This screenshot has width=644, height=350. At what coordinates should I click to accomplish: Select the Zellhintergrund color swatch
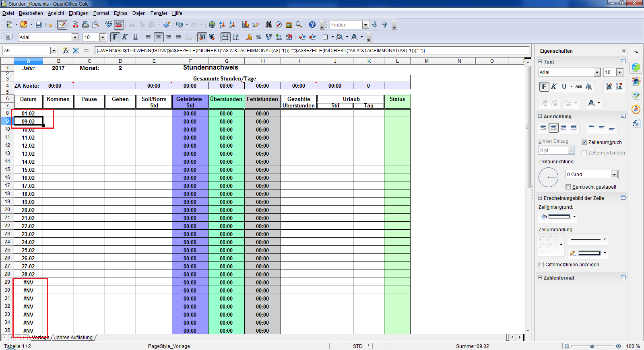pyautogui.click(x=559, y=217)
